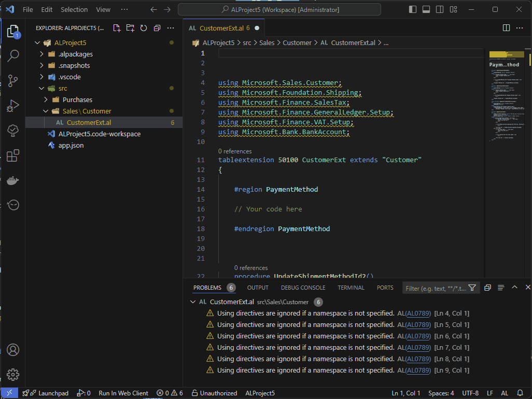
Task: Click the problems filter text field
Action: 435,288
